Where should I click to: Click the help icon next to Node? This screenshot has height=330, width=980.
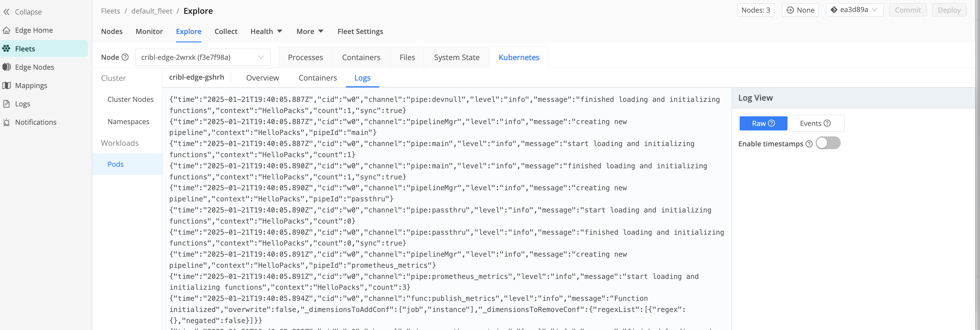(x=125, y=57)
